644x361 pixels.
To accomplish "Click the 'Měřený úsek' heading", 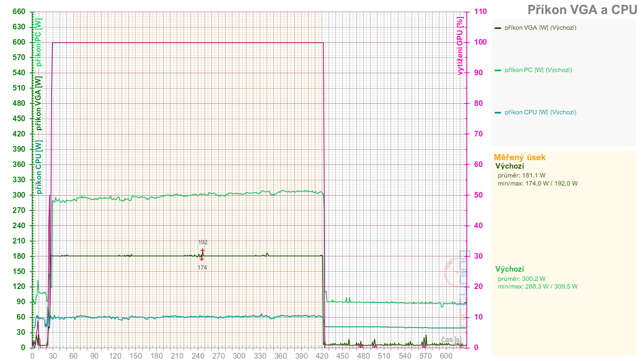I will (x=520, y=157).
